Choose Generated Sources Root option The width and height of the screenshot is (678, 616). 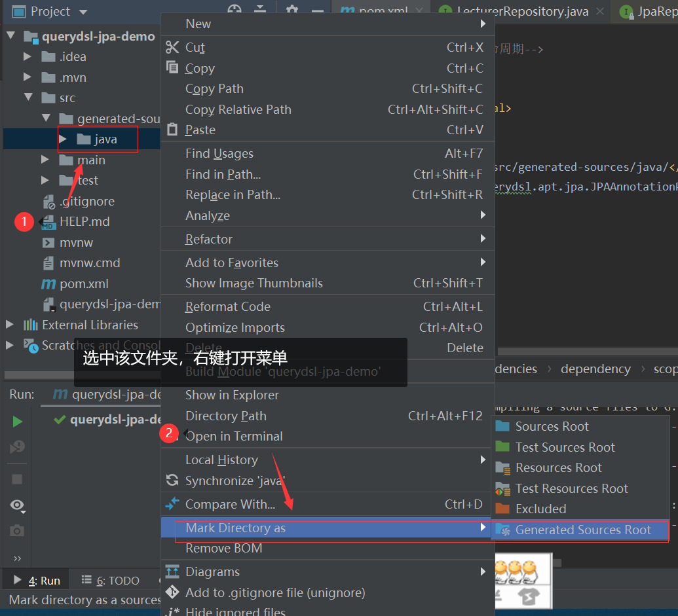tap(580, 530)
